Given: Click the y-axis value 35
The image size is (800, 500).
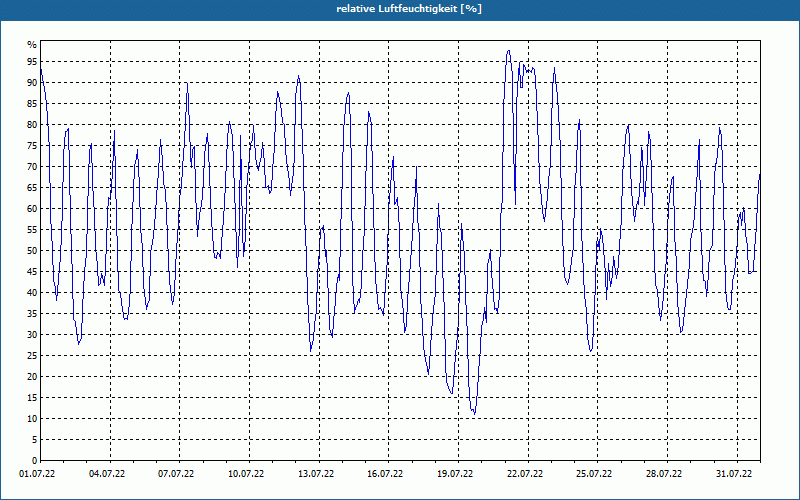Looking at the screenshot, I should point(32,314).
